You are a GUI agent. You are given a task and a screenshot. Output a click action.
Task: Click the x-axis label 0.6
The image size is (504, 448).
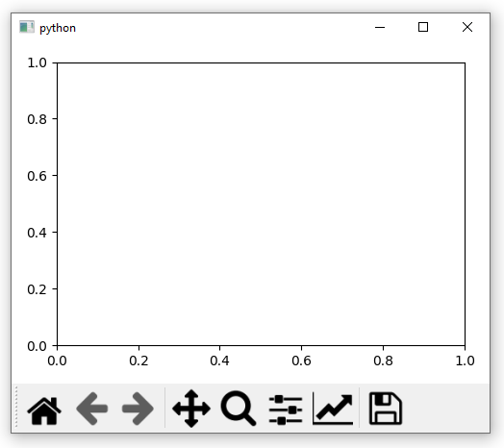301,361
